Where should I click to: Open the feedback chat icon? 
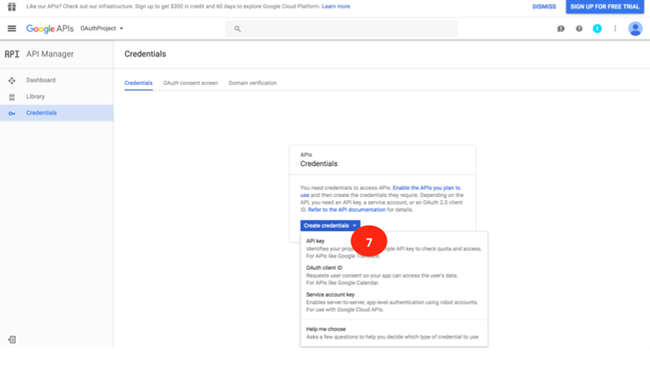coord(560,29)
